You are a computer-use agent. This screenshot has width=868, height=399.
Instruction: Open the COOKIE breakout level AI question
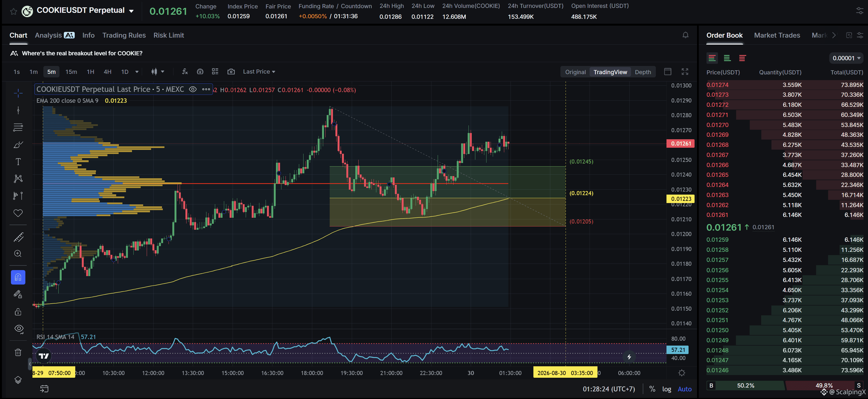pos(82,53)
